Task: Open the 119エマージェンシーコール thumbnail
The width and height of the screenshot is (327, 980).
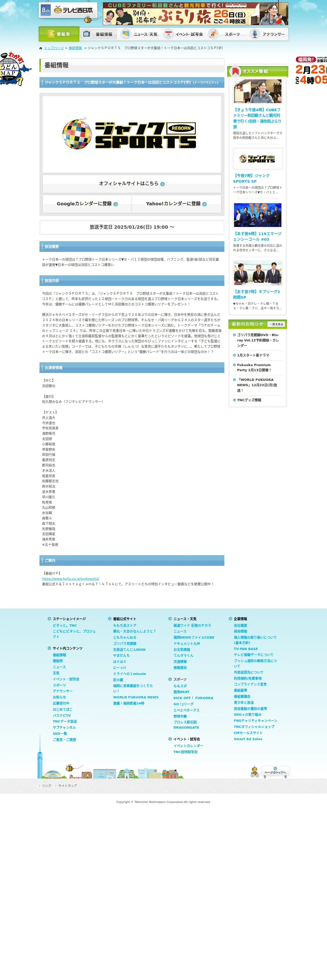Action: coord(258,215)
